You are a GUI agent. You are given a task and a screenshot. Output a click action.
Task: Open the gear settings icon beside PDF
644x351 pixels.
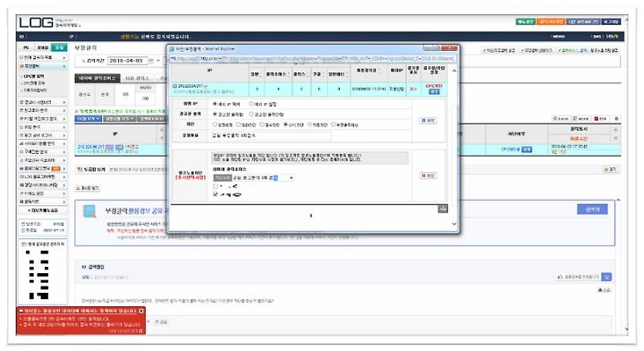616,119
